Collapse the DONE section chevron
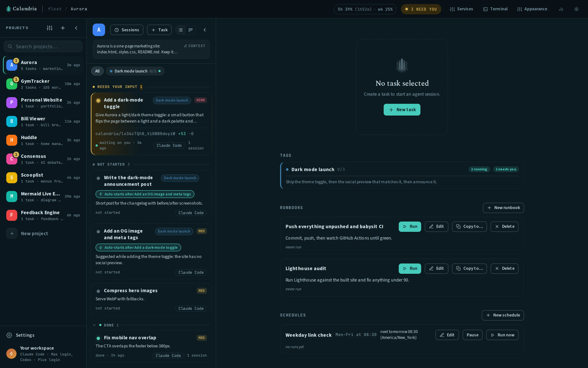 click(94, 325)
